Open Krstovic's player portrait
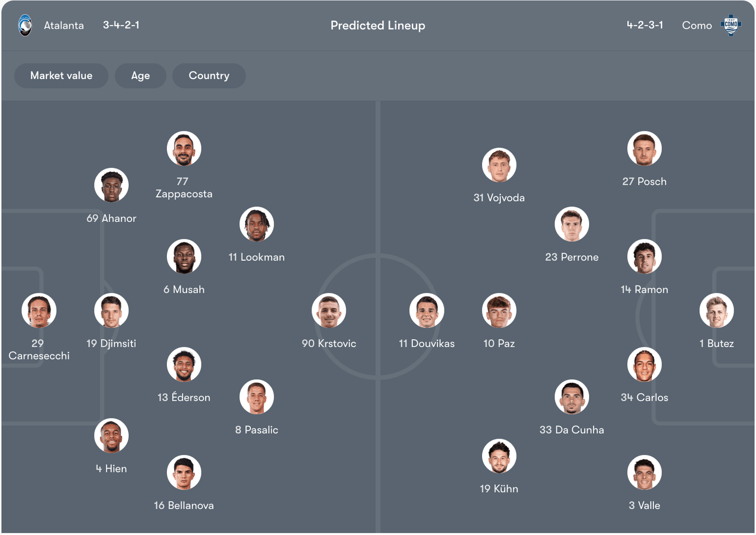Viewport: 756px width, 535px height. [x=329, y=311]
